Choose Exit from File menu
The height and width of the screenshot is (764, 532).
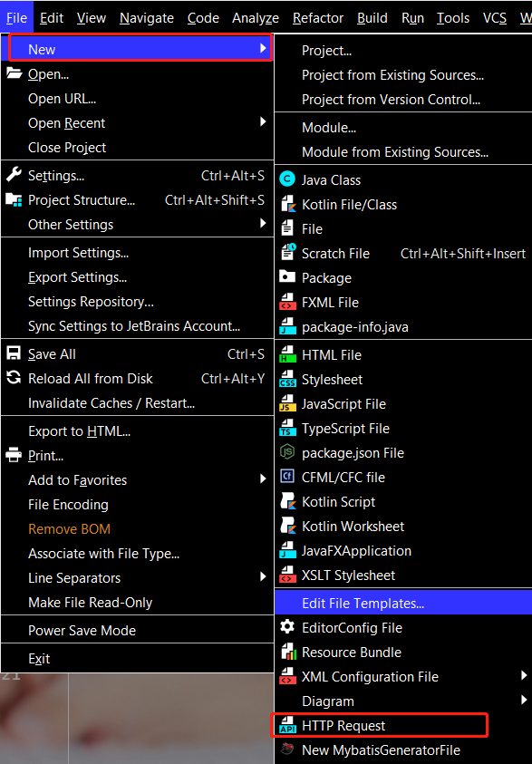click(138, 658)
